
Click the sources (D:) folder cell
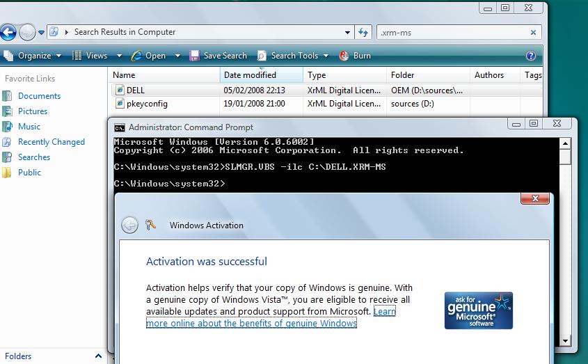tap(413, 104)
